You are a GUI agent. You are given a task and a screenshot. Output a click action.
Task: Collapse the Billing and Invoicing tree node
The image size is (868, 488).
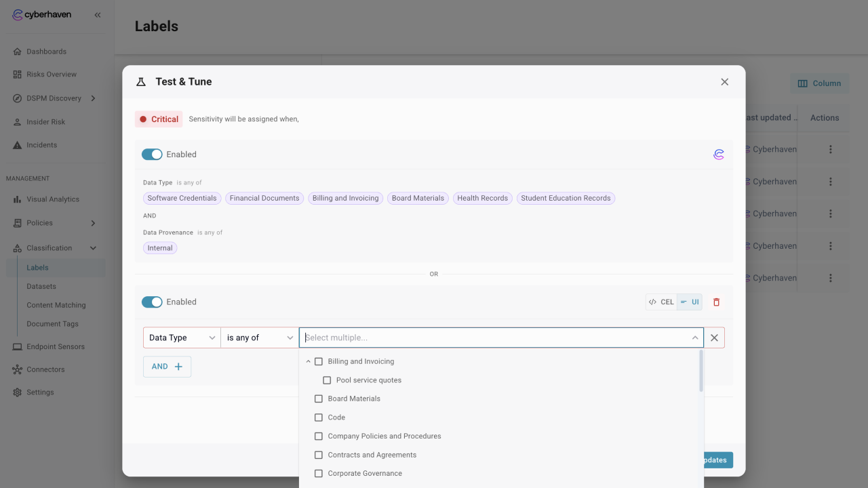(308, 362)
